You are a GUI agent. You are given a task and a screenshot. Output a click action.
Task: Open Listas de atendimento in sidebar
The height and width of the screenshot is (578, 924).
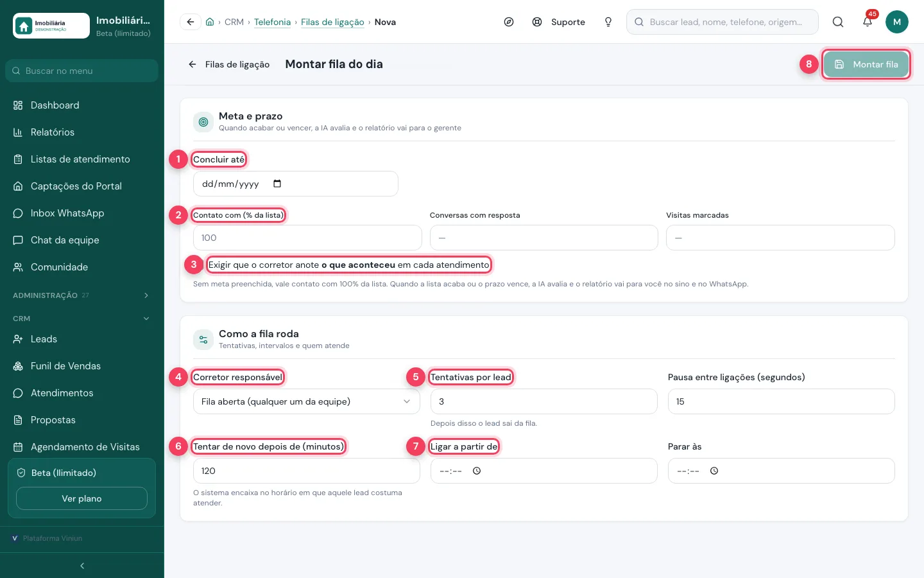(x=81, y=159)
